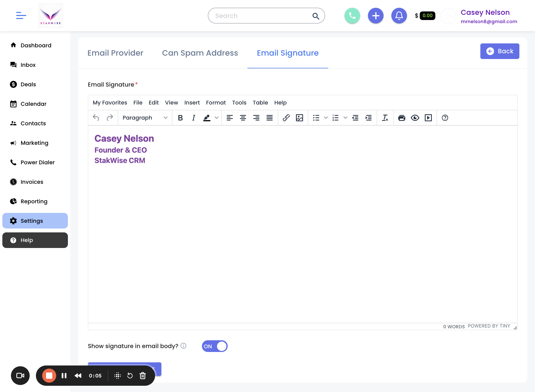The height and width of the screenshot is (392, 535).
Task: Expand numbered list style options
Action: [x=345, y=118]
